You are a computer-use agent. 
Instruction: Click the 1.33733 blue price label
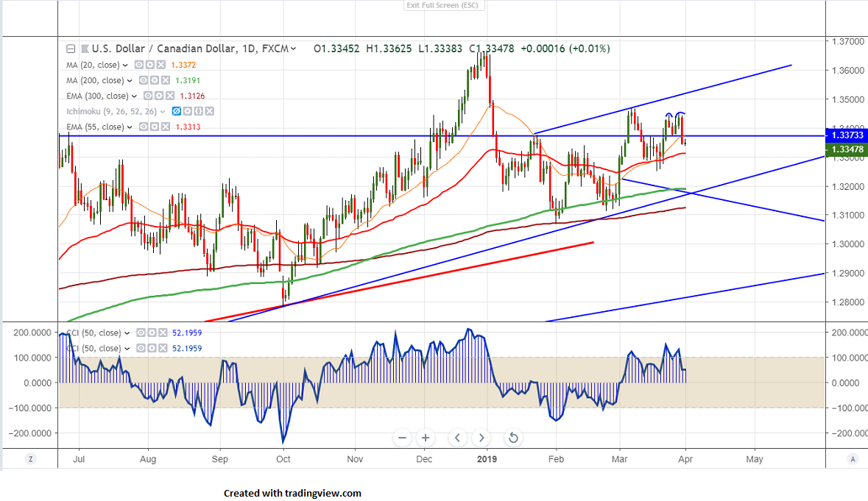coord(847,135)
